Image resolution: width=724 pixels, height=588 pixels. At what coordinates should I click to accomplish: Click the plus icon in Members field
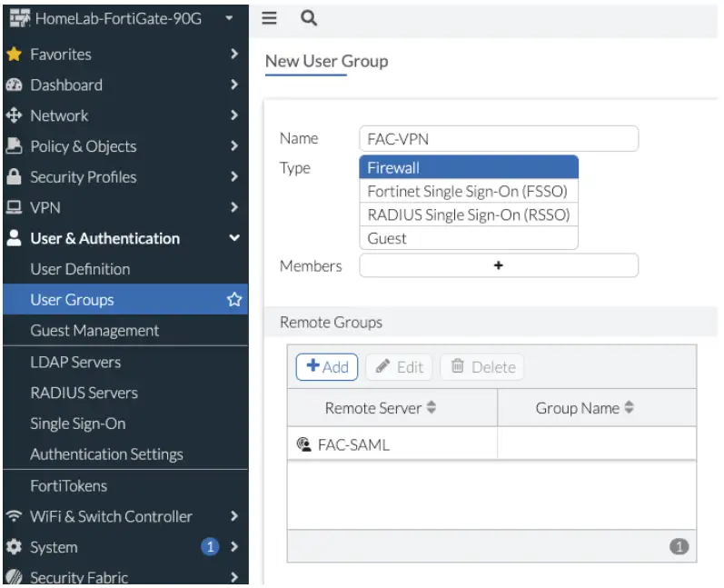click(498, 265)
